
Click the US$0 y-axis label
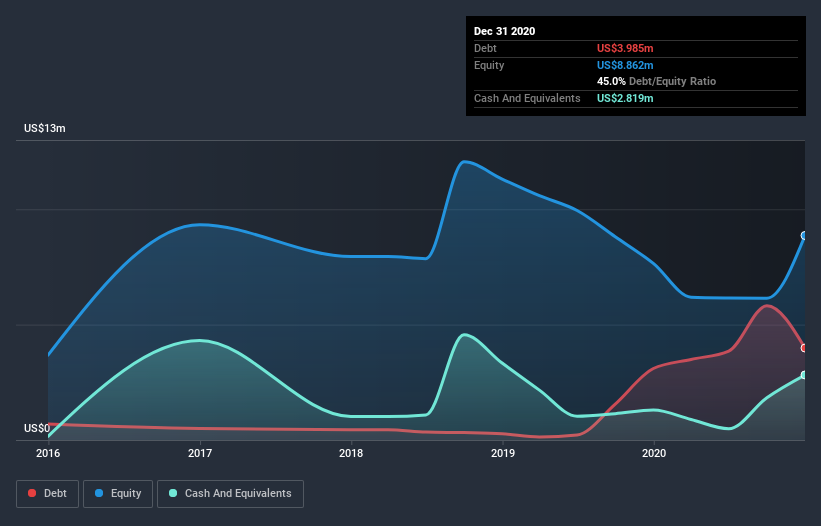click(x=37, y=428)
